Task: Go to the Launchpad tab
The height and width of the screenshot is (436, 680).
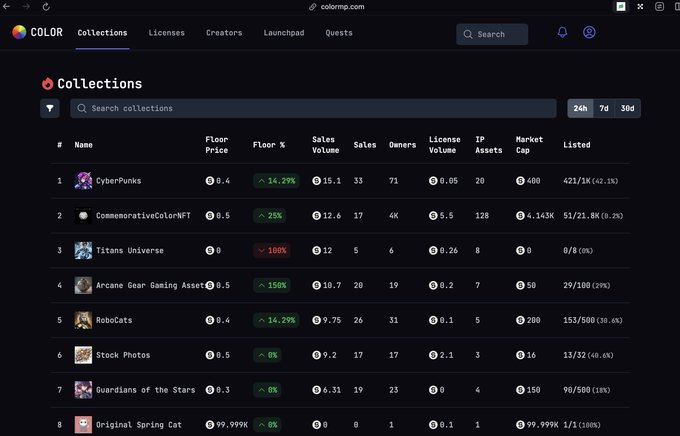Action: 283,33
